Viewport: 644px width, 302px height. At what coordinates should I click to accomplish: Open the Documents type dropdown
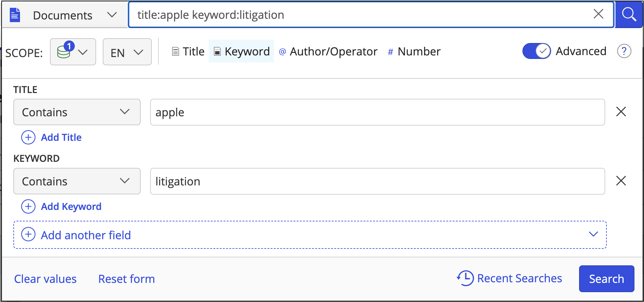point(112,15)
